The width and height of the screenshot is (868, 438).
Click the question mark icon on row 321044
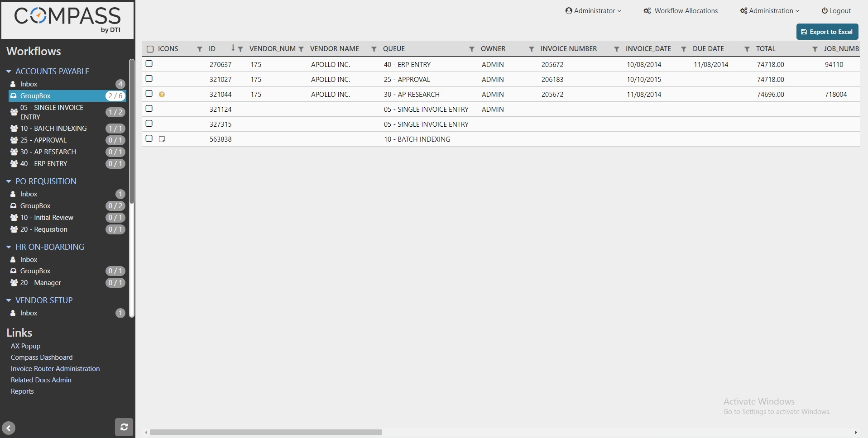pyautogui.click(x=162, y=95)
